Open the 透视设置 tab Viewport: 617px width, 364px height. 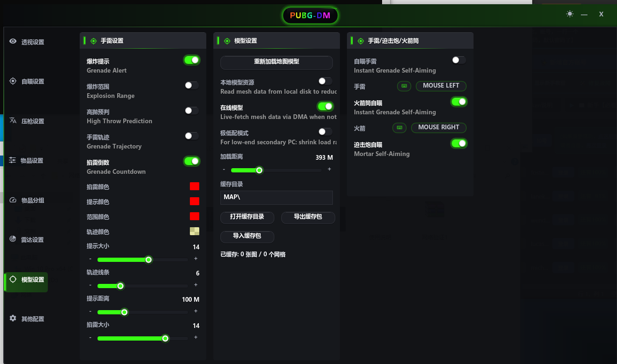click(x=26, y=42)
